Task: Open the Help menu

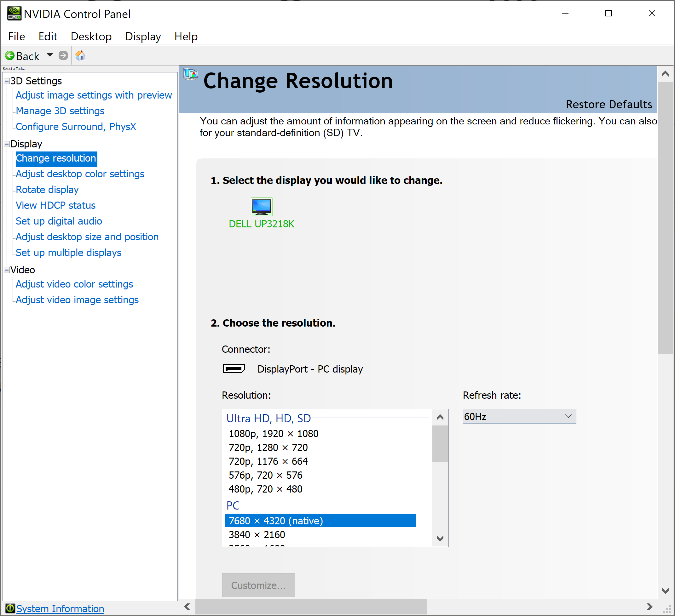Action: (x=186, y=36)
